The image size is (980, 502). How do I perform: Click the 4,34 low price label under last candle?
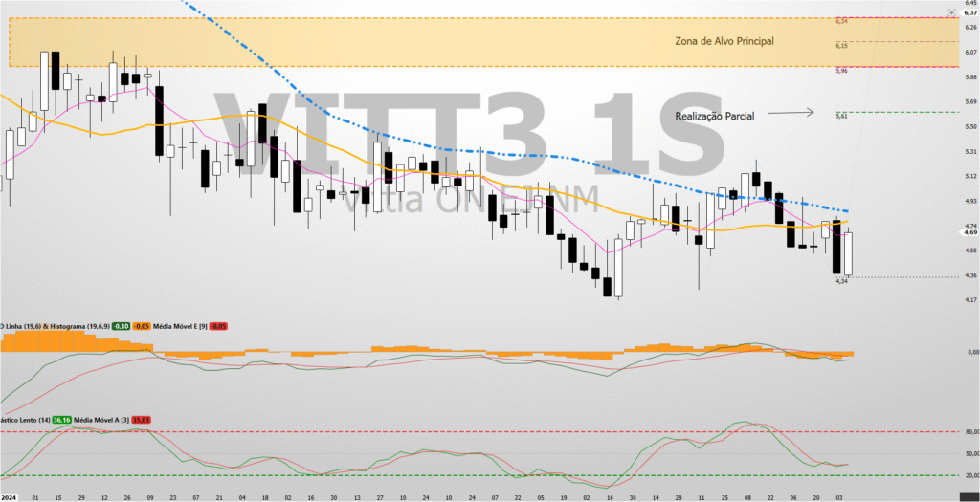point(841,281)
